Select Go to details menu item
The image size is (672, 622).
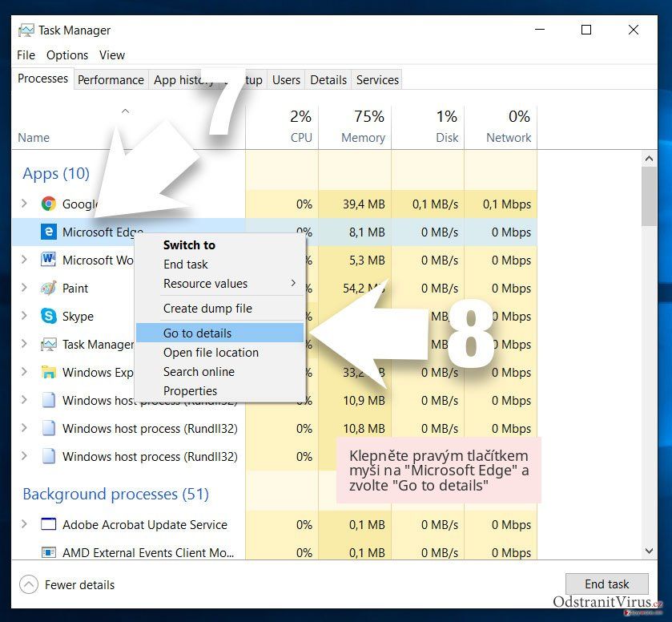(219, 333)
